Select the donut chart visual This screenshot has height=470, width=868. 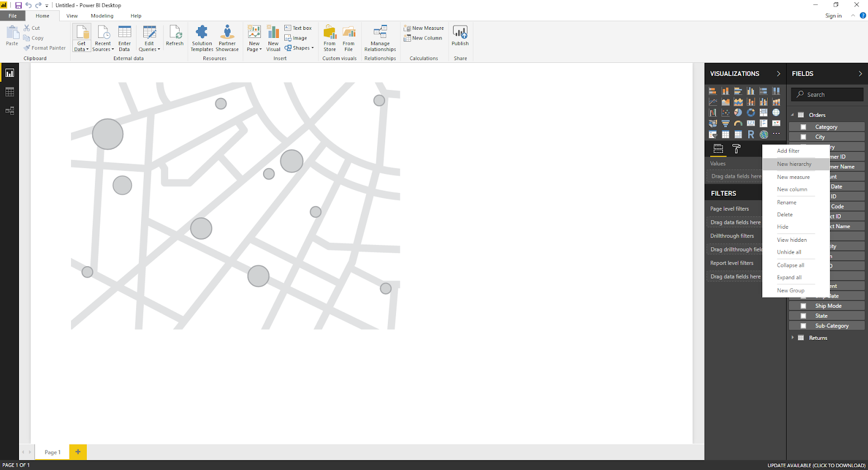click(x=751, y=113)
